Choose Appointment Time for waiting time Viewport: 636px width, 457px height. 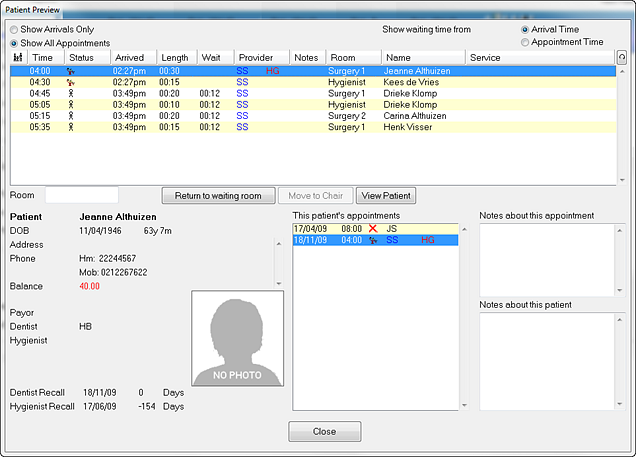525,43
